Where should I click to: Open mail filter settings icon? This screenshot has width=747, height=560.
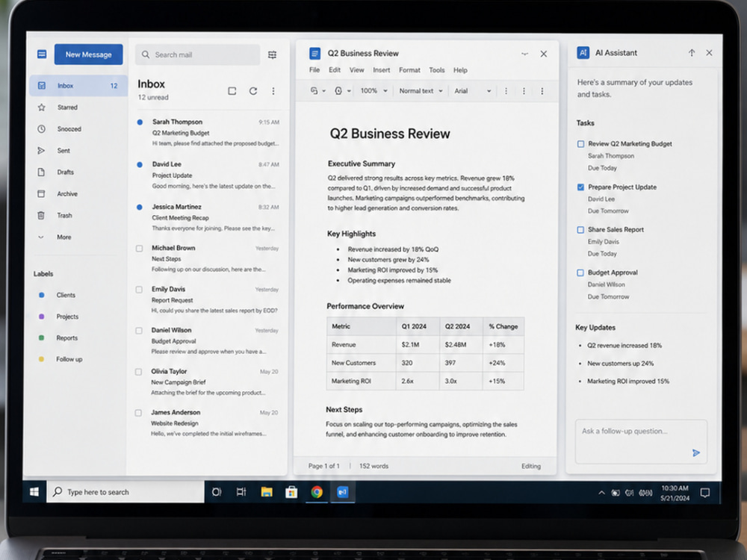pyautogui.click(x=272, y=55)
